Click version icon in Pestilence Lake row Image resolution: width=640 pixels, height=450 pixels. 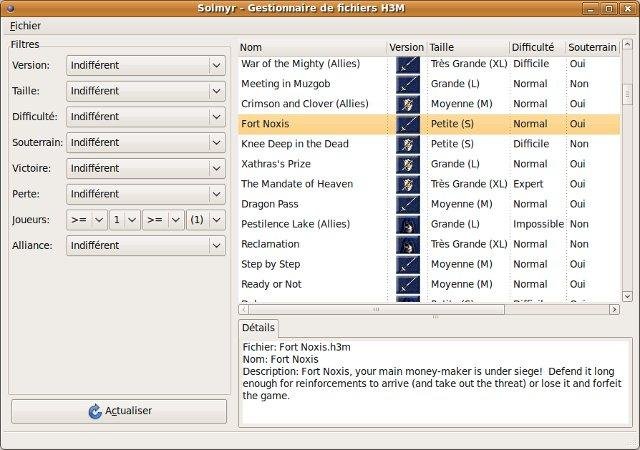[408, 224]
